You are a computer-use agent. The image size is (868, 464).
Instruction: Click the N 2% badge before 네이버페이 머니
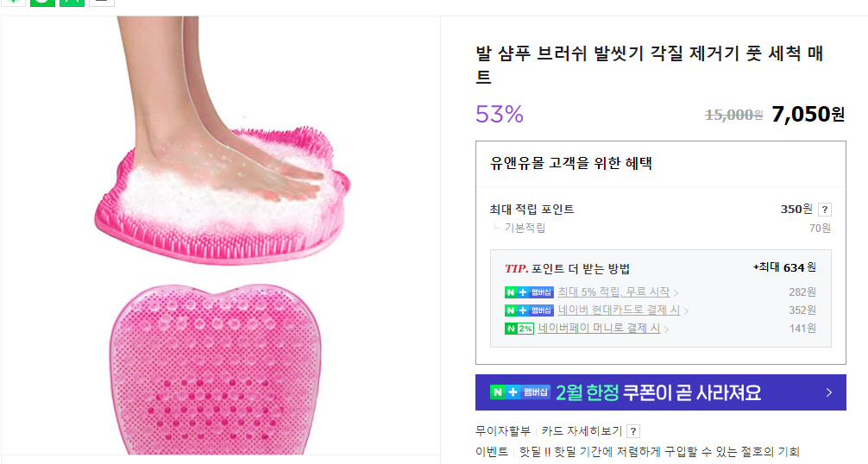(x=519, y=329)
